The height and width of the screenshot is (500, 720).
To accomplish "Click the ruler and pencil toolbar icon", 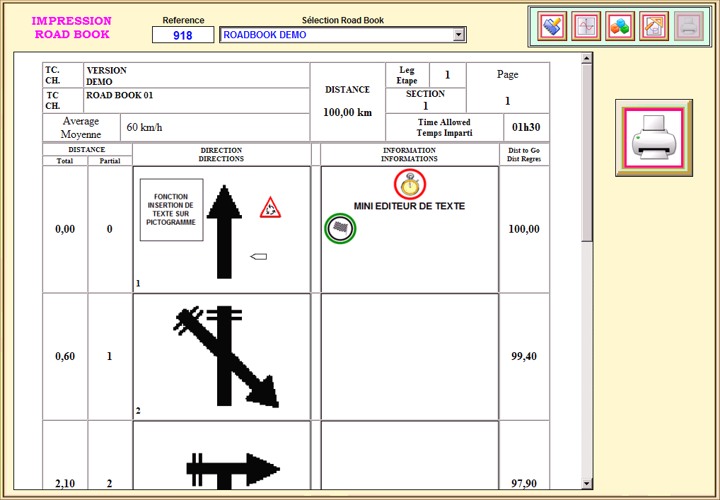I will [550, 27].
